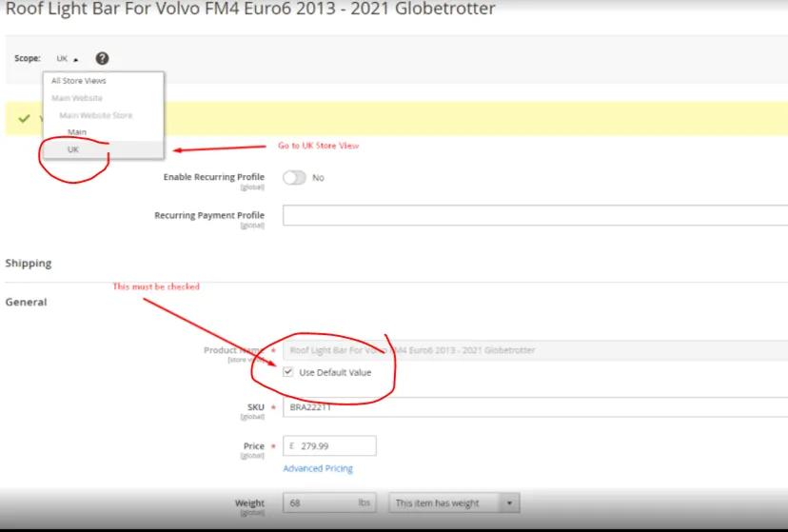
Task: Click the Enable Recurring Profile label
Action: tap(213, 177)
